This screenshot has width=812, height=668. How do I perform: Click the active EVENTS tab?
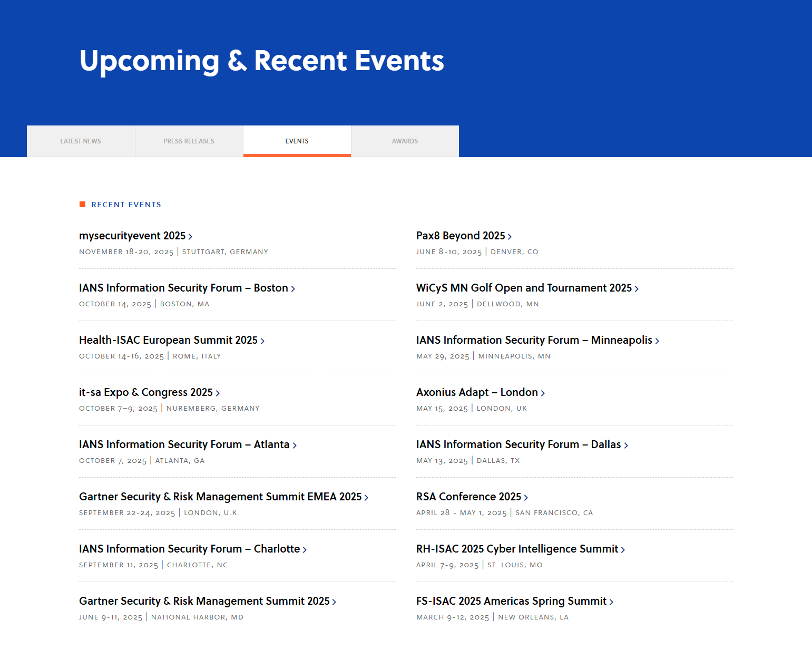[x=297, y=141]
